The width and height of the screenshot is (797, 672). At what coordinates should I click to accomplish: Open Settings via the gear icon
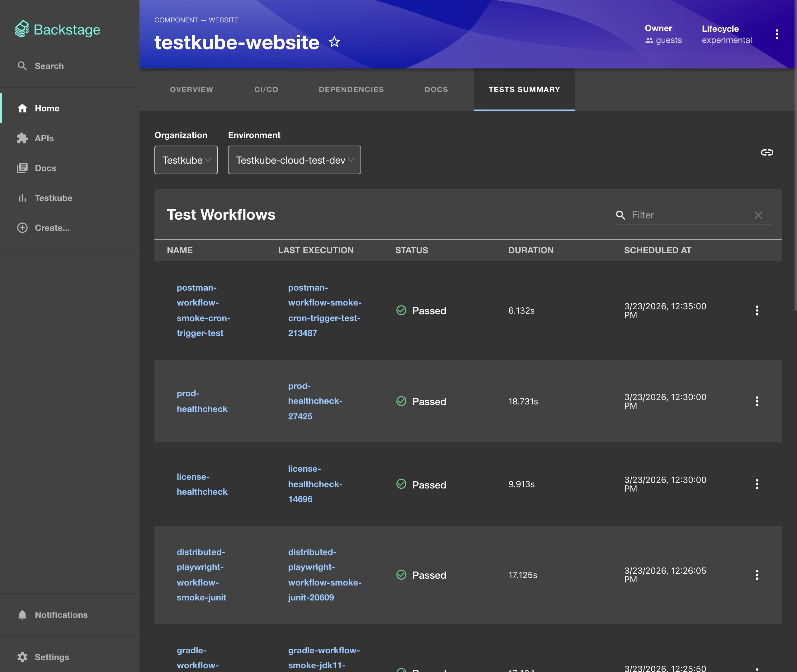(22, 657)
